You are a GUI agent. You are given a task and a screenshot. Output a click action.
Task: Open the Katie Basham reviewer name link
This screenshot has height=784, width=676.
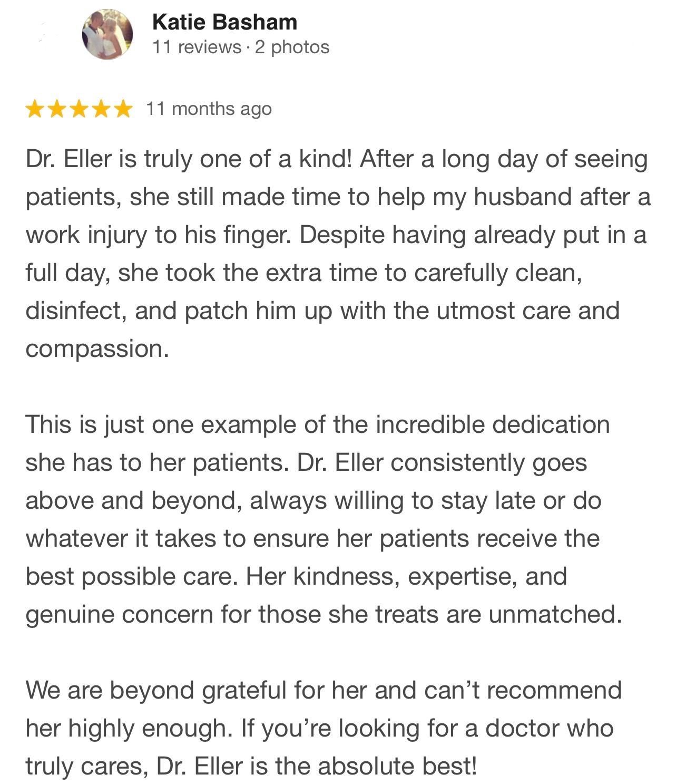point(224,22)
